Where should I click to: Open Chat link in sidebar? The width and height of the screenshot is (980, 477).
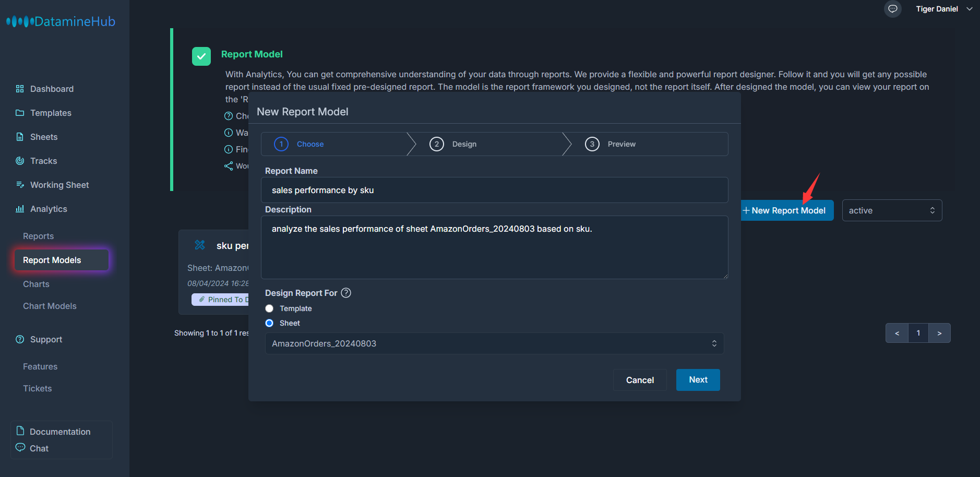click(x=39, y=448)
